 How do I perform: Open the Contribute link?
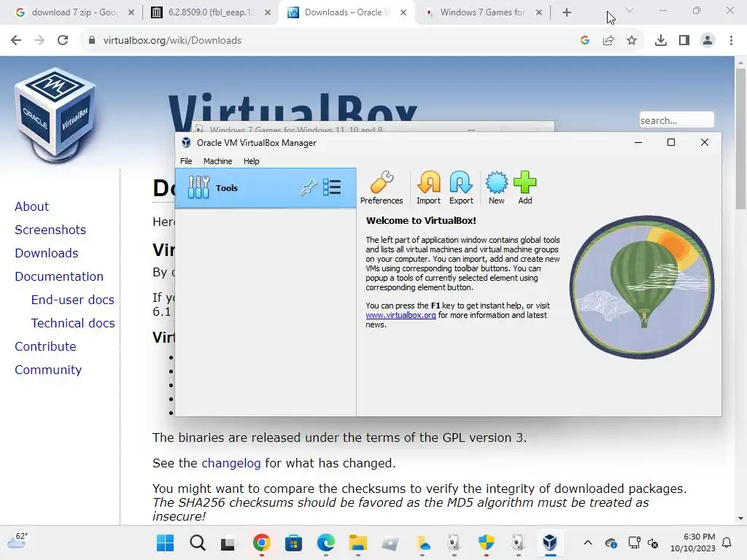click(x=45, y=346)
